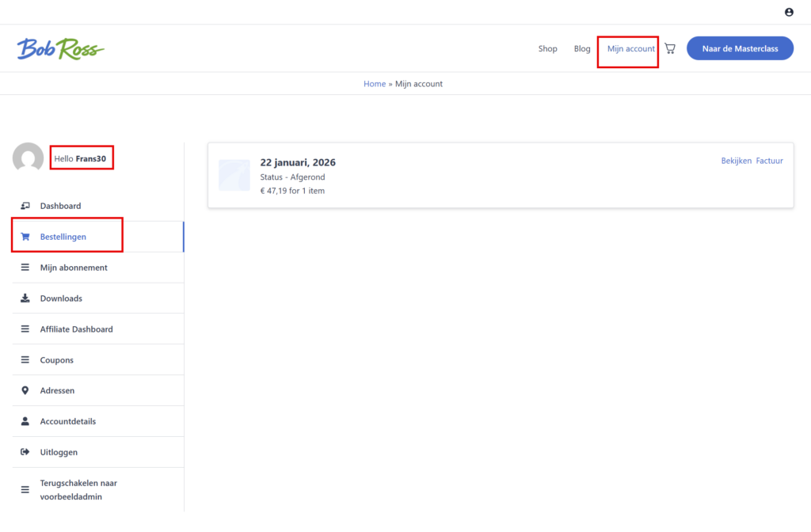Open the shopping cart icon in header
The image size is (811, 532).
670,48
